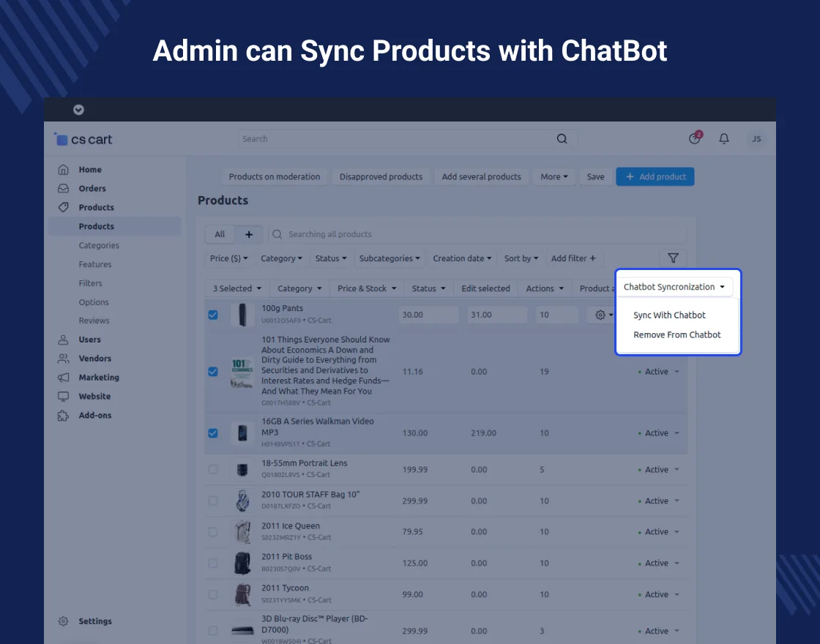Open the More dropdown button
This screenshot has height=644, width=820.
[554, 176]
